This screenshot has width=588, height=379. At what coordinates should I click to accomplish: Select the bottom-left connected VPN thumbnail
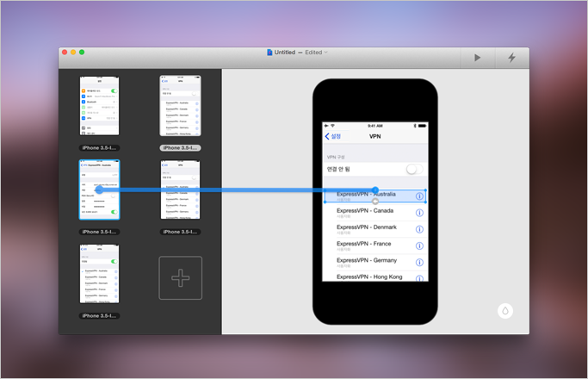tap(99, 274)
